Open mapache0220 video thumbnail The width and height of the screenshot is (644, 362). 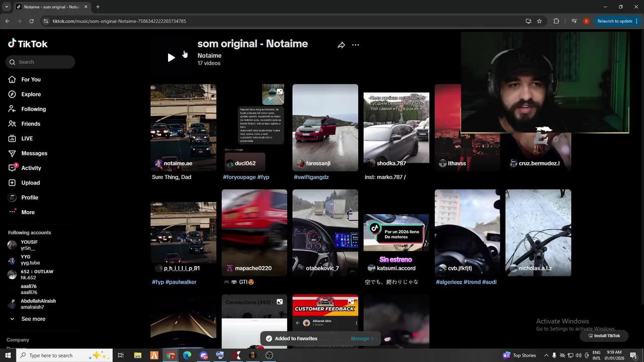tap(254, 232)
